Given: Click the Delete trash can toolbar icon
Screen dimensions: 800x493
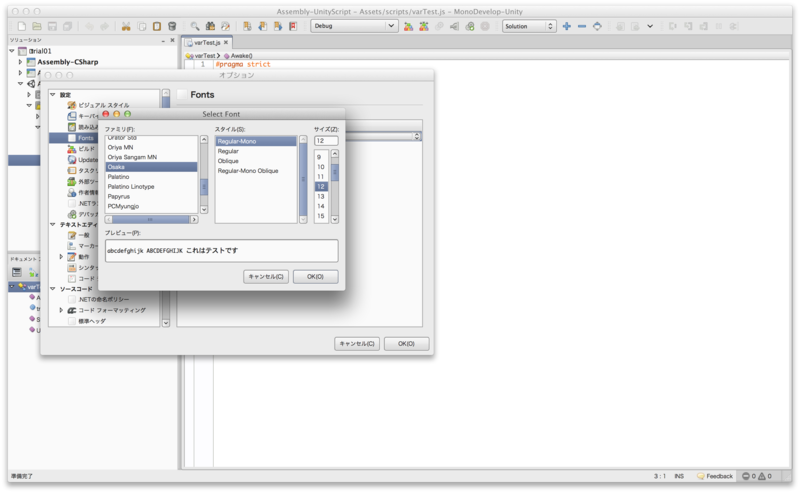Looking at the screenshot, I should (x=172, y=26).
